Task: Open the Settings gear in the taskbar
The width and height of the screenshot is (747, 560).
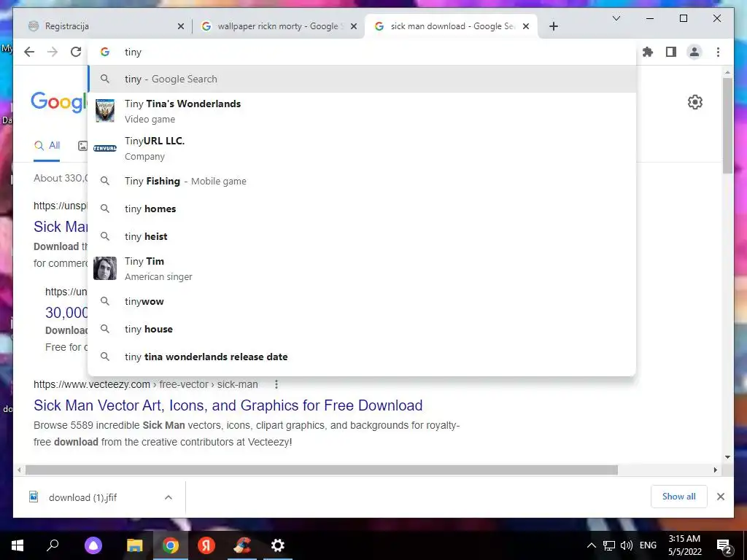Action: click(x=278, y=545)
